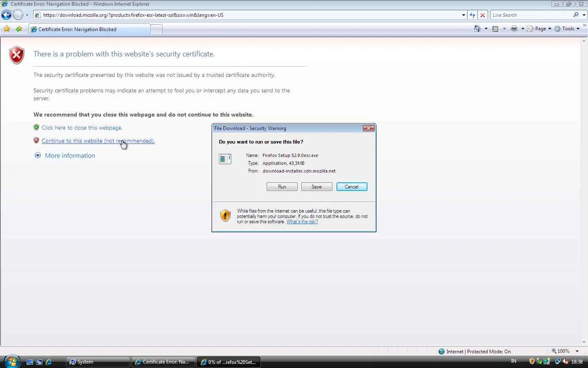588x368 pixels.
Task: Click the application file icon in download dialog
Action: [225, 159]
